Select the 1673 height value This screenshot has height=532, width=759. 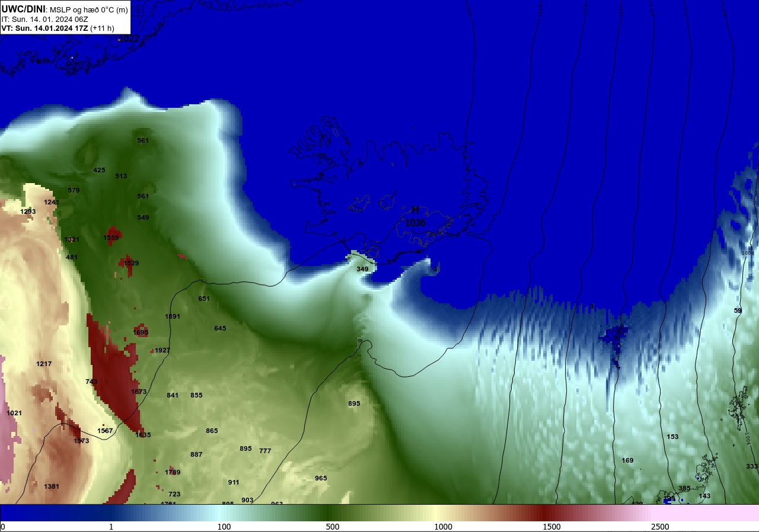[139, 392]
